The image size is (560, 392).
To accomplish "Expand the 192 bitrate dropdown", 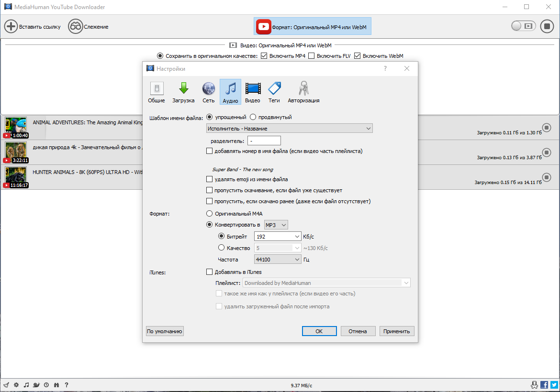I will 278,237.
